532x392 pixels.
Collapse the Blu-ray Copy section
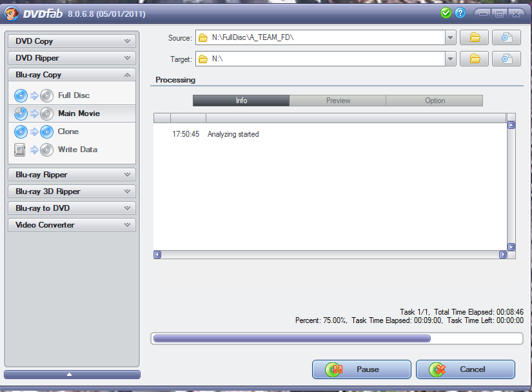(x=72, y=75)
